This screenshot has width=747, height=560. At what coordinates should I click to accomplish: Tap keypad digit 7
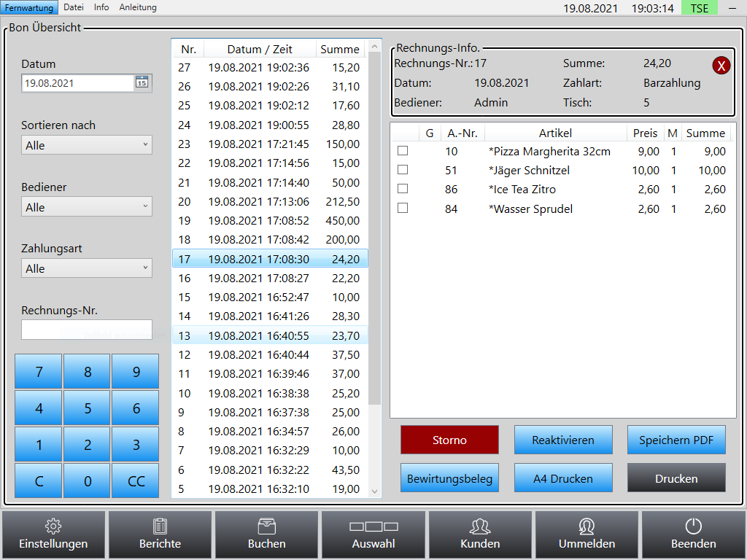(x=39, y=371)
